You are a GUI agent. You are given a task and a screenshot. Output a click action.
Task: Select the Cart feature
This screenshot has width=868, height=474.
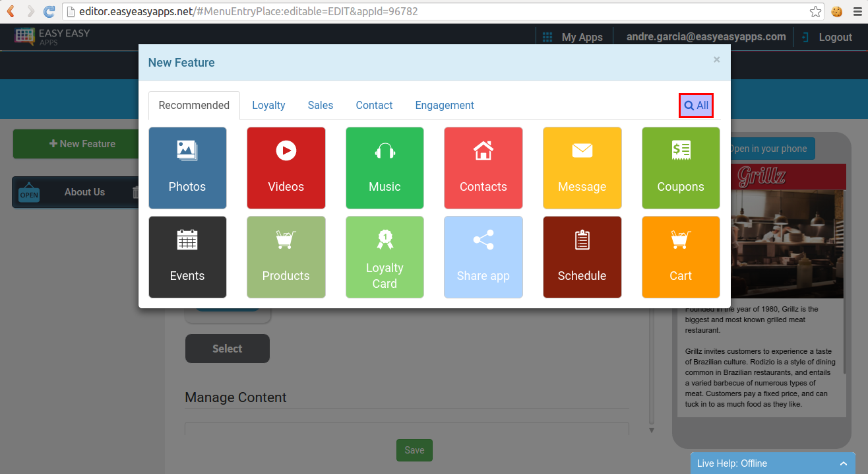pos(681,257)
